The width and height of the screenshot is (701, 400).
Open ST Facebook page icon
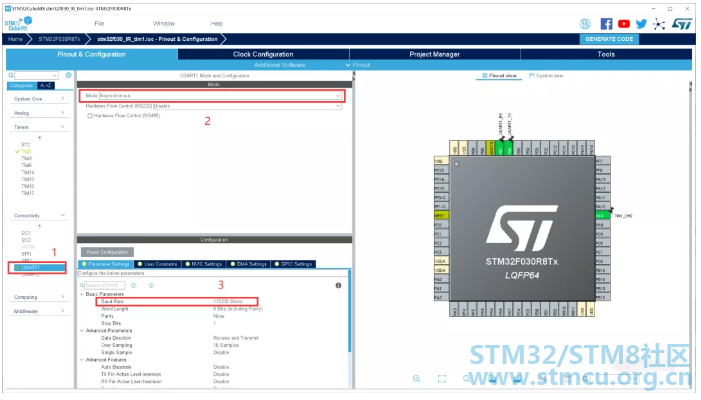coord(606,24)
